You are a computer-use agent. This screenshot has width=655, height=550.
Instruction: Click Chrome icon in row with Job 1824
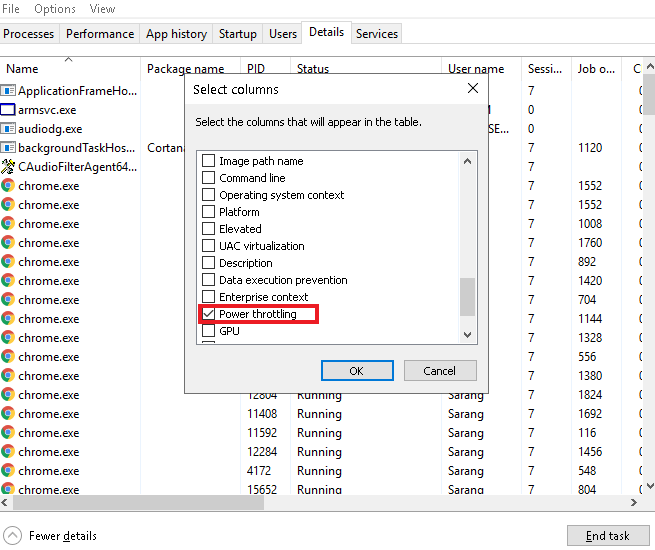coord(8,395)
